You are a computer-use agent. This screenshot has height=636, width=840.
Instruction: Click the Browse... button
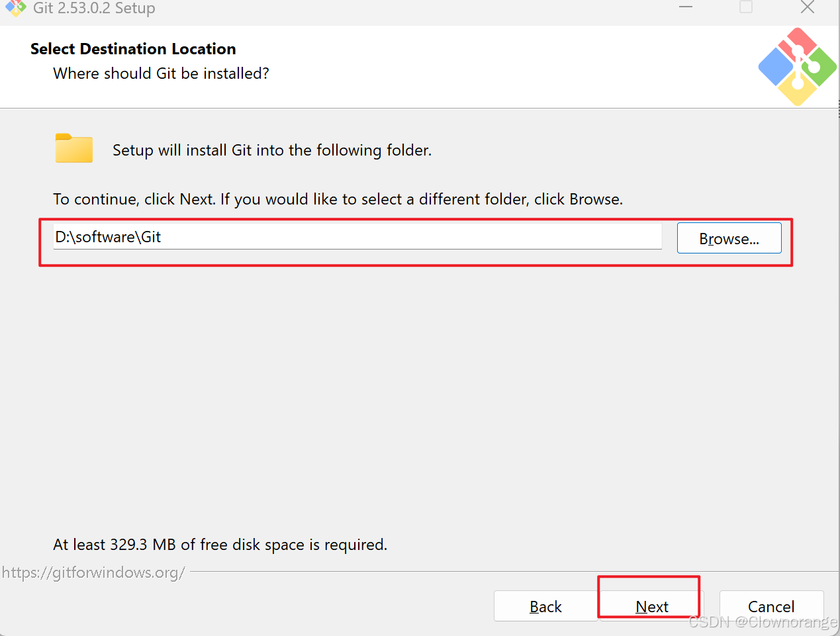coord(729,238)
